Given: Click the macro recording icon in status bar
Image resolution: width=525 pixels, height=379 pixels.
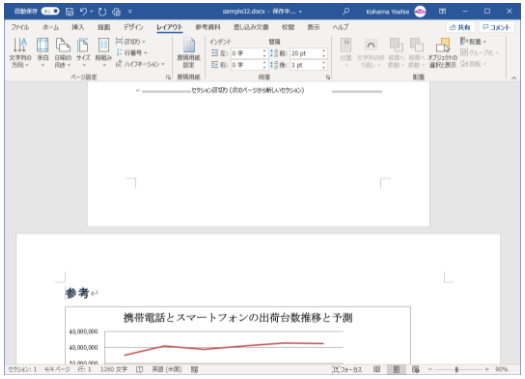Looking at the screenshot, I should click(x=194, y=369).
